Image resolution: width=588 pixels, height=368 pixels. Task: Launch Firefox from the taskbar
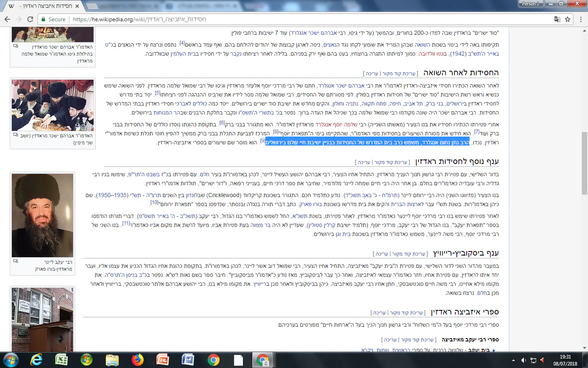point(138,360)
